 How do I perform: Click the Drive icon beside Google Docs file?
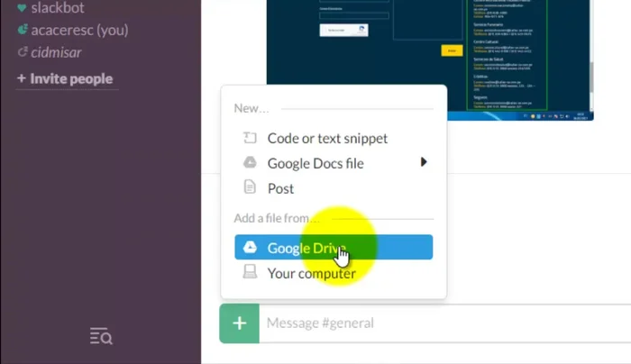[x=251, y=163]
